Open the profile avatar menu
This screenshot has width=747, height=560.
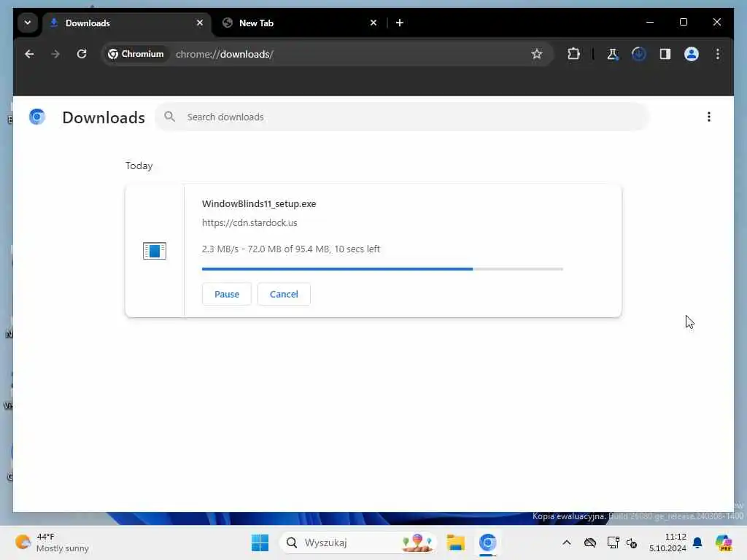point(692,54)
